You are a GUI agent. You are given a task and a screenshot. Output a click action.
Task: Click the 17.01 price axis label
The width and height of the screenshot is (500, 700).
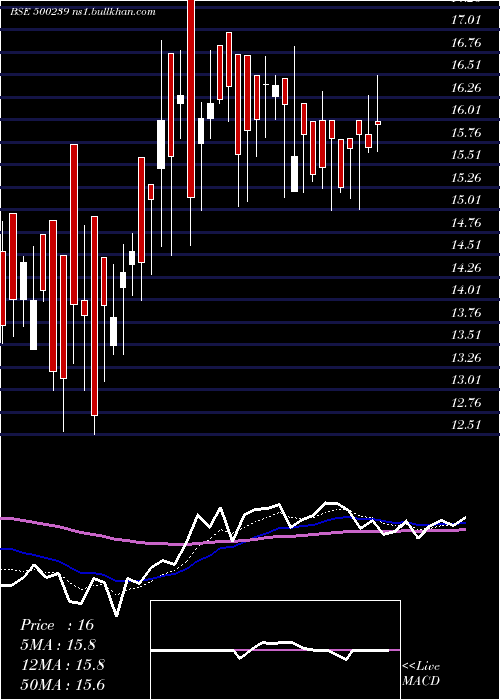(466, 20)
